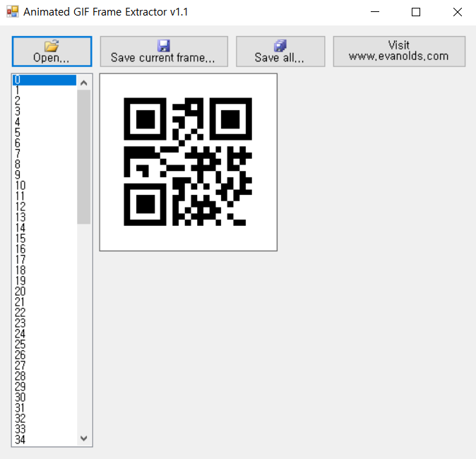The width and height of the screenshot is (476, 459).
Task: Select frame 9 in the frame list
Action: click(44, 175)
